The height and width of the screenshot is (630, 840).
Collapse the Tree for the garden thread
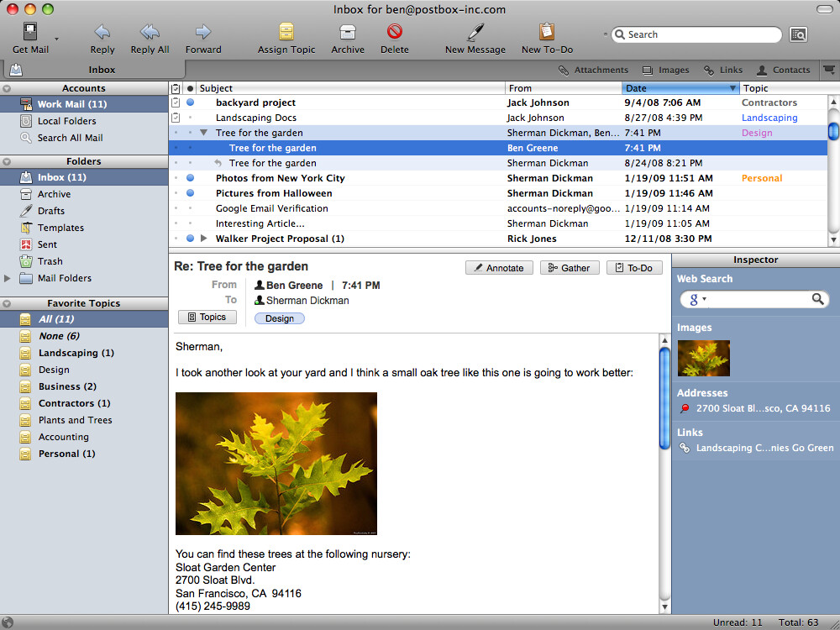pyautogui.click(x=202, y=132)
